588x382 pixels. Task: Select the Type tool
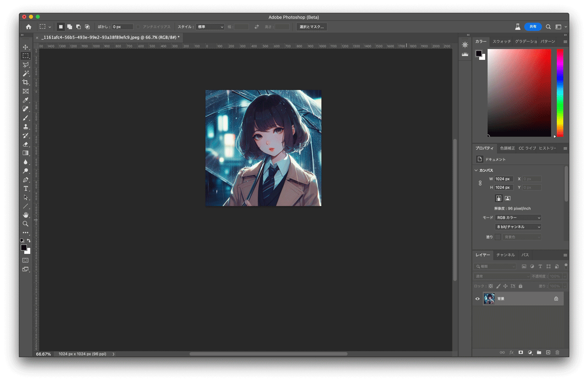tap(26, 188)
